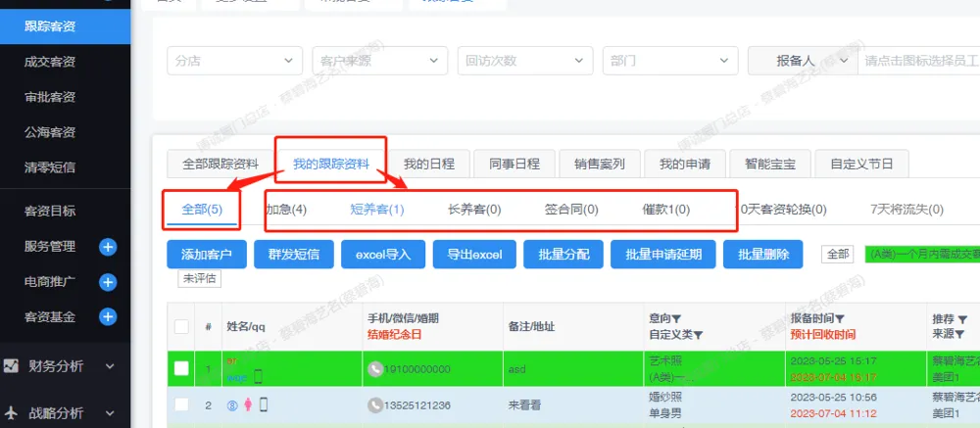This screenshot has height=428, width=980.
Task: Click phone icon beside number 13525121236
Action: click(x=374, y=404)
